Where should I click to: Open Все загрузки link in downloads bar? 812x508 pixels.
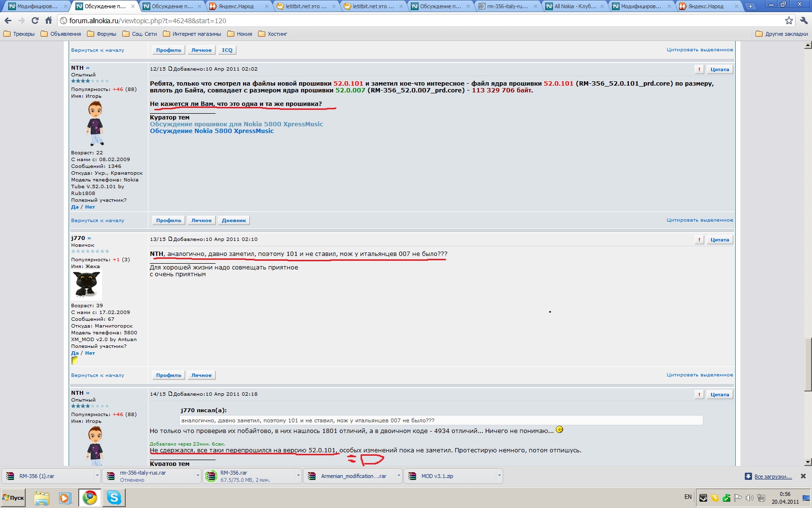pyautogui.click(x=773, y=477)
